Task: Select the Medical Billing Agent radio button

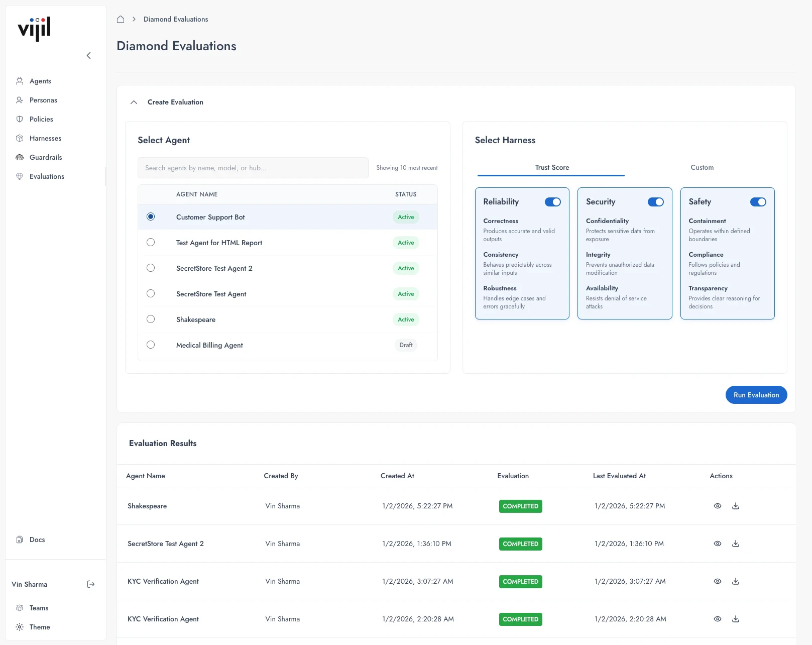Action: click(x=151, y=345)
